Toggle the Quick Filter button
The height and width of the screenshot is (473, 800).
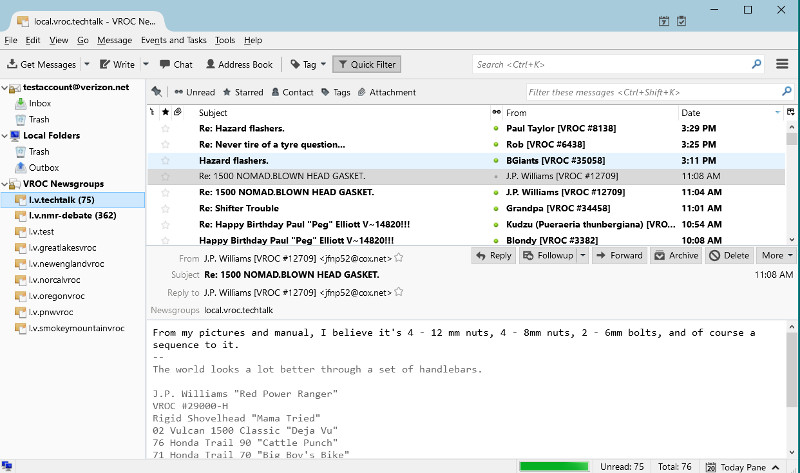367,64
